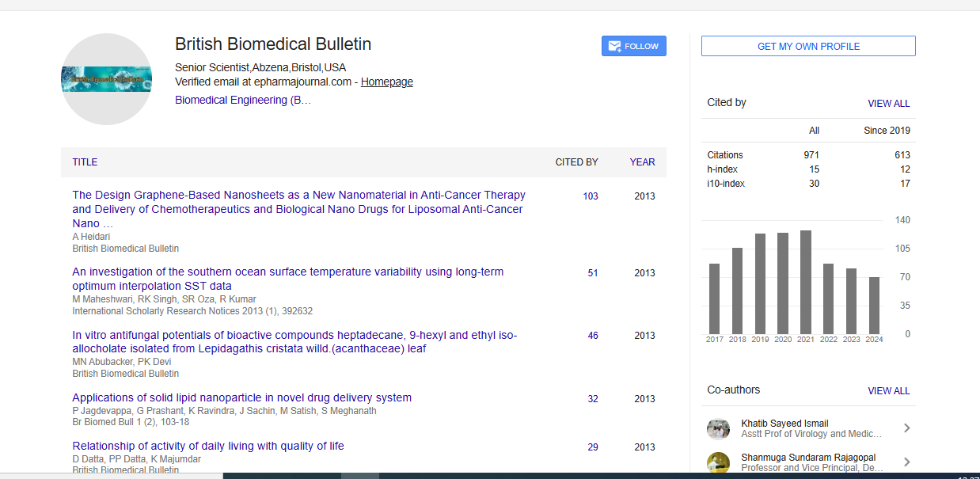The width and height of the screenshot is (980, 479).
Task: Open Graphene-Based Nanosheets article
Action: coord(298,209)
